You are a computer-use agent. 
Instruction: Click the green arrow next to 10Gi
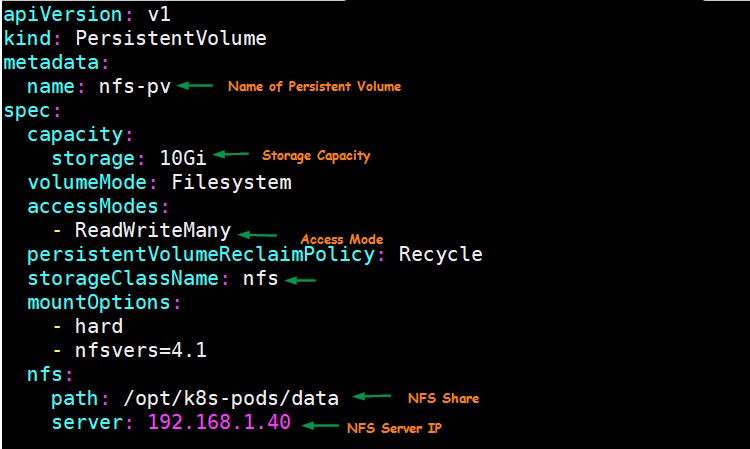click(x=231, y=155)
